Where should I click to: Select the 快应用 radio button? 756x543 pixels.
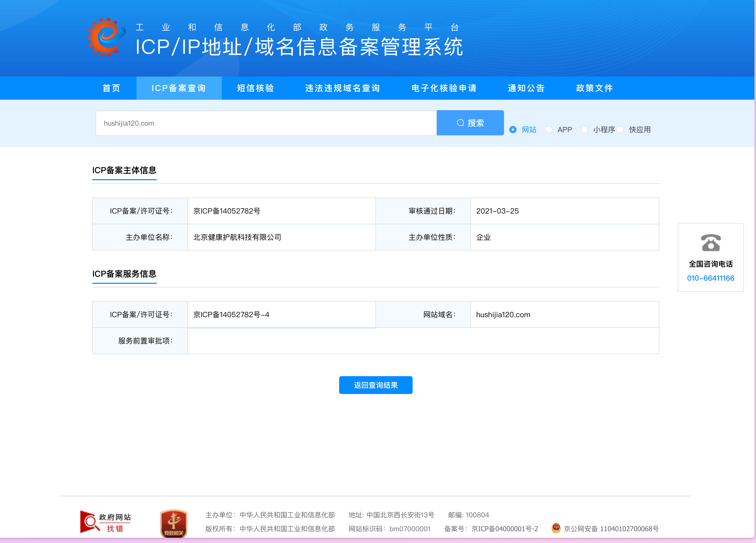pos(620,130)
